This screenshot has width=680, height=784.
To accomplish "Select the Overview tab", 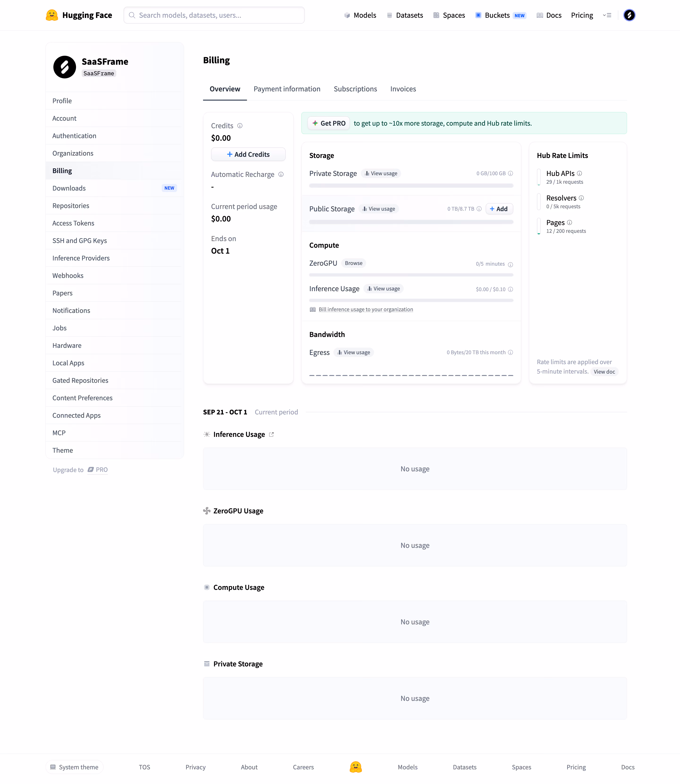I will point(225,89).
